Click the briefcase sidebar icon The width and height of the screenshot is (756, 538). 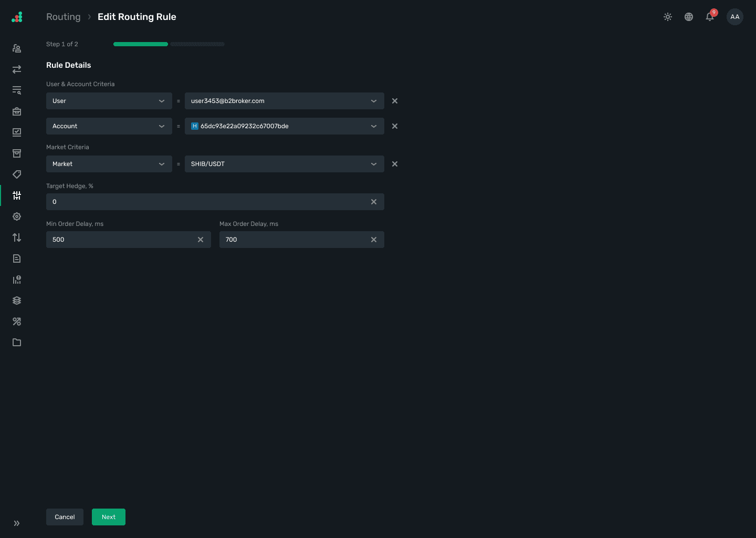(17, 111)
